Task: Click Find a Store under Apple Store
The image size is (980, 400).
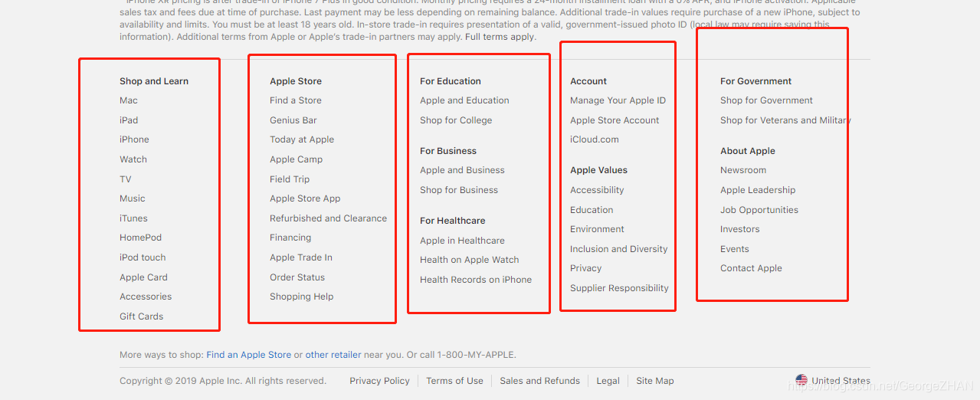Action: coord(296,100)
